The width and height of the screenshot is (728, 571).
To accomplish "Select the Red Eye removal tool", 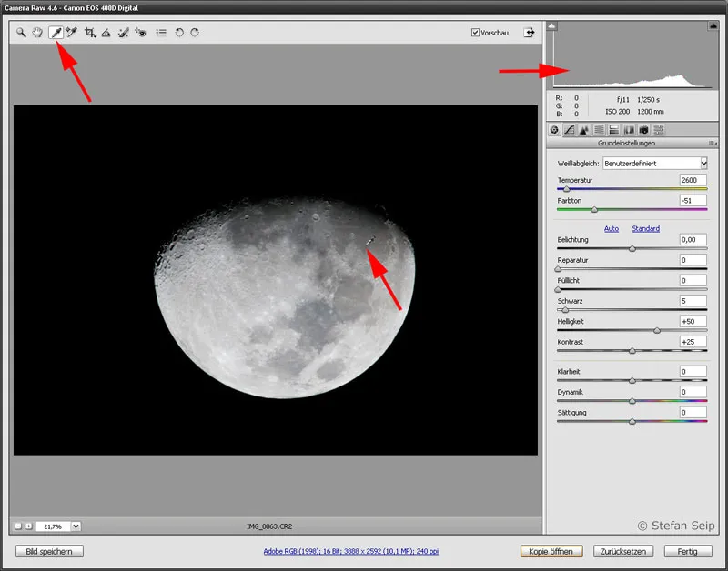I will pos(140,33).
